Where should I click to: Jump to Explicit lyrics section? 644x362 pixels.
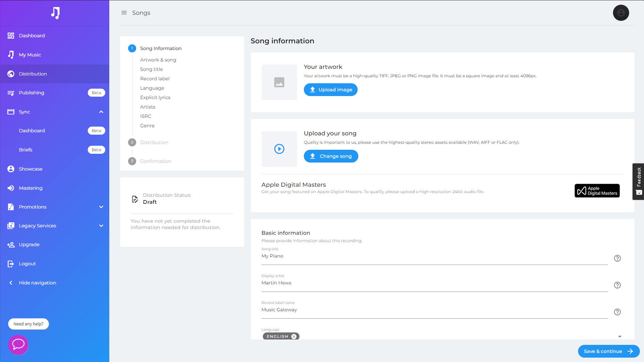(x=155, y=98)
